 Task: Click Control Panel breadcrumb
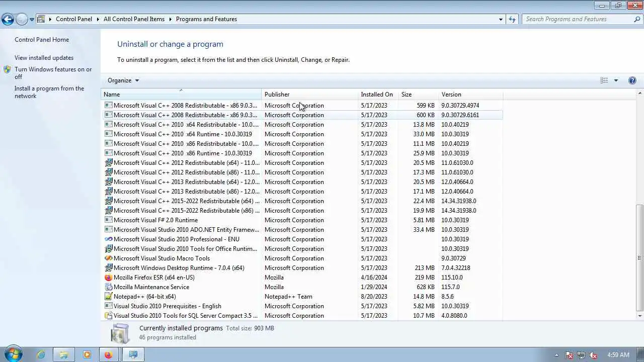tap(74, 19)
